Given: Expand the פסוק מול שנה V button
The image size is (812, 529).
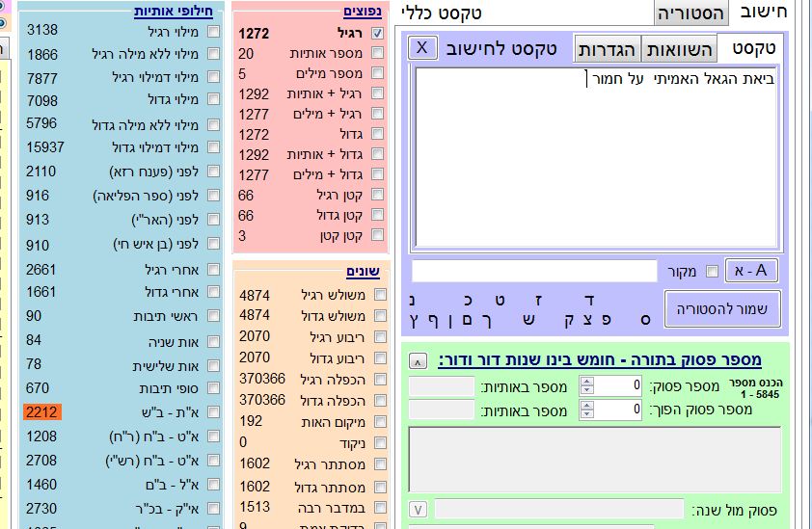Looking at the screenshot, I should [x=419, y=509].
